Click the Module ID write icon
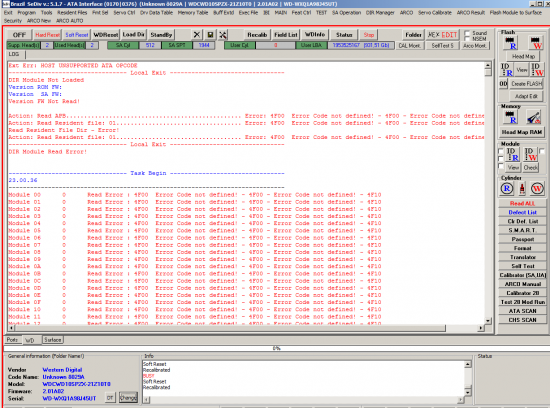 [x=530, y=154]
